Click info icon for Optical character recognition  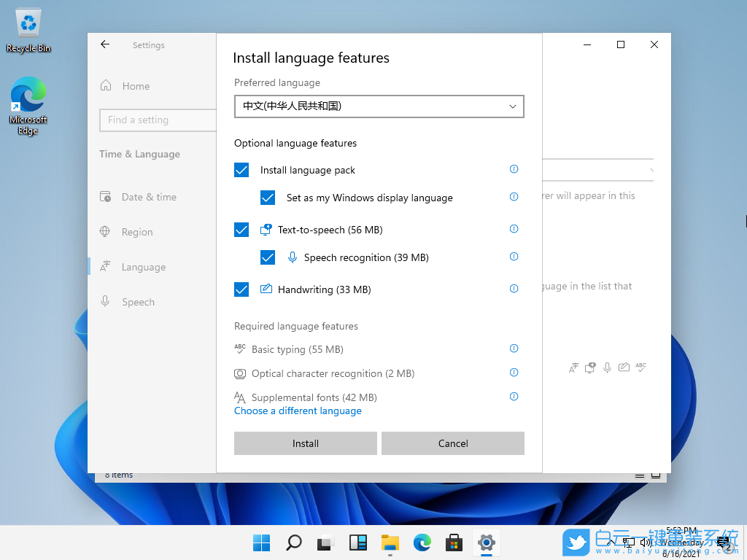tap(514, 372)
